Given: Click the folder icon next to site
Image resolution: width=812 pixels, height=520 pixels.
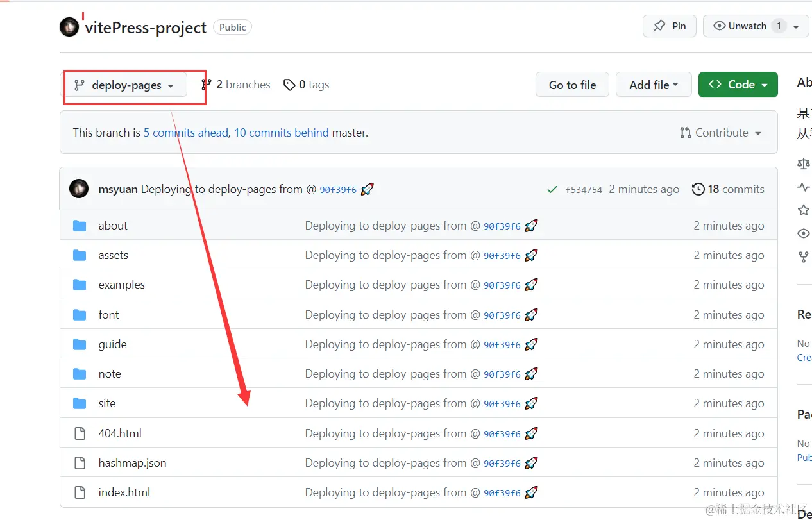Looking at the screenshot, I should pos(80,403).
